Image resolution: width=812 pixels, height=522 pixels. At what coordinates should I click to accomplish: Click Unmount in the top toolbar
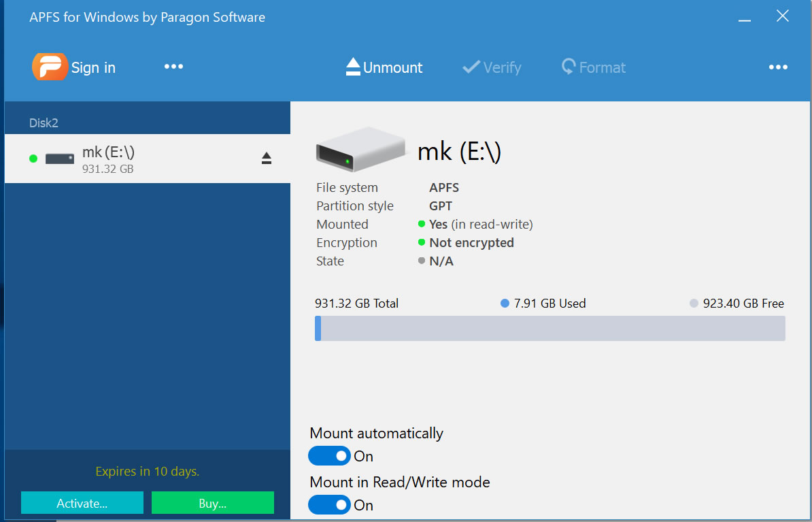pyautogui.click(x=384, y=67)
